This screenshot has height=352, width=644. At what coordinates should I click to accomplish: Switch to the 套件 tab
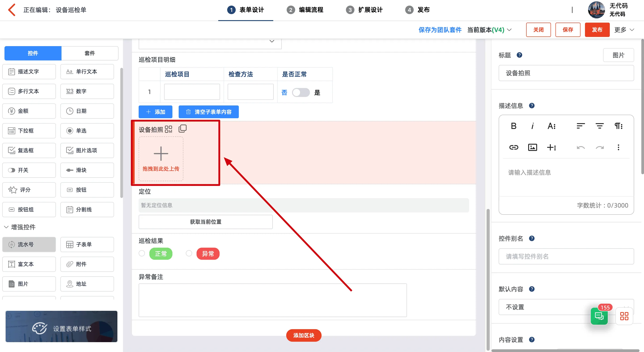pos(89,53)
